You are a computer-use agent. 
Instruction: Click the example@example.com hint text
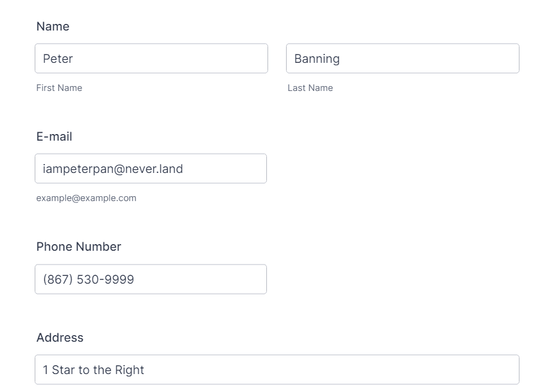point(86,198)
